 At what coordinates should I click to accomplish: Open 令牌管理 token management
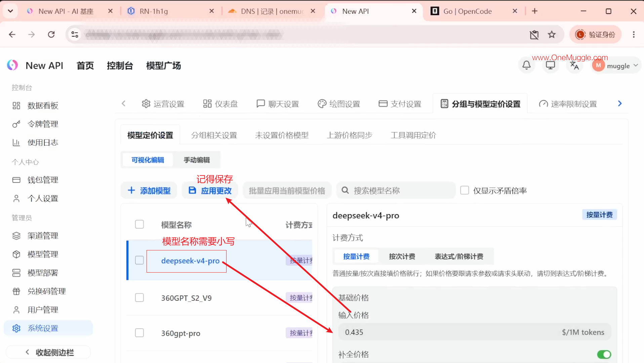43,124
